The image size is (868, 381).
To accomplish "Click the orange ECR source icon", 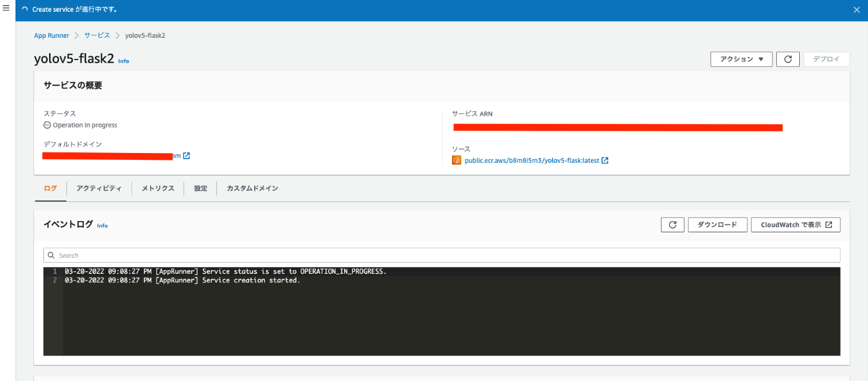I will point(457,160).
